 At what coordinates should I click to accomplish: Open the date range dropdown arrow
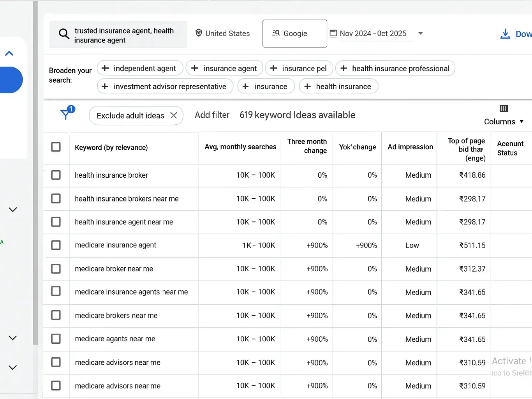[x=420, y=34]
